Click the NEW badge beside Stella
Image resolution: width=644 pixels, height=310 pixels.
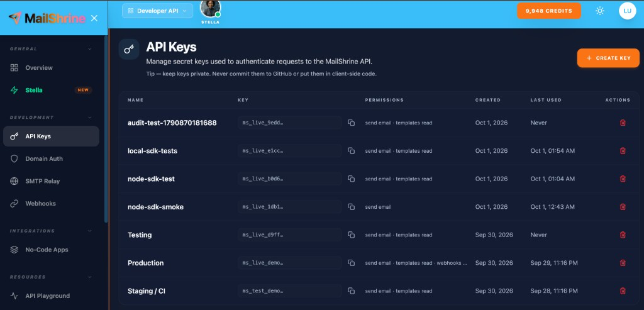click(83, 90)
